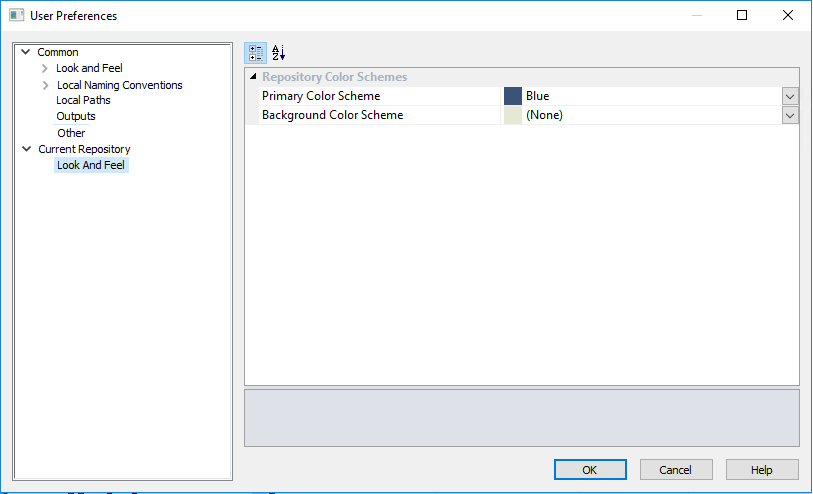Select the Other tree item
This screenshot has height=494, width=813.
[71, 133]
